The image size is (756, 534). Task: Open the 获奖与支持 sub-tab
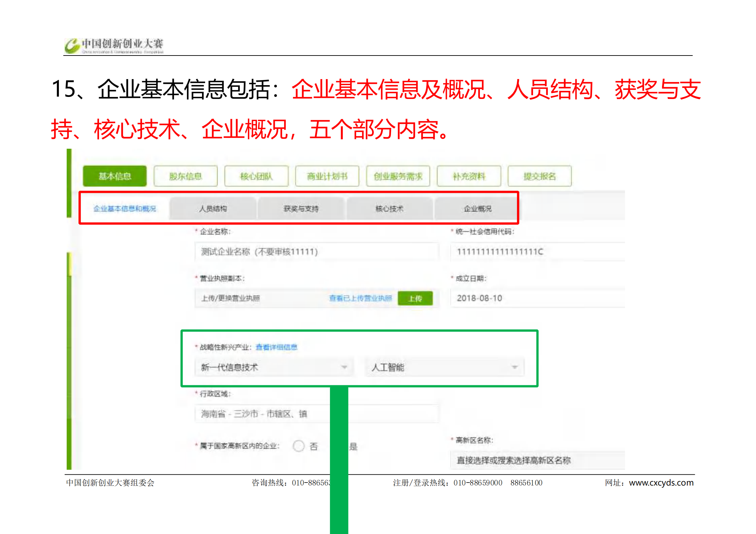pyautogui.click(x=301, y=209)
